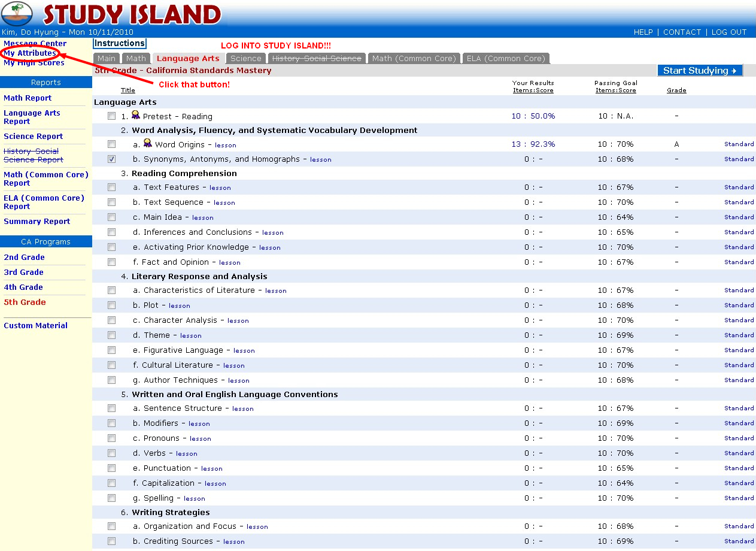Go to the 3rd Grade CA program

tap(24, 272)
